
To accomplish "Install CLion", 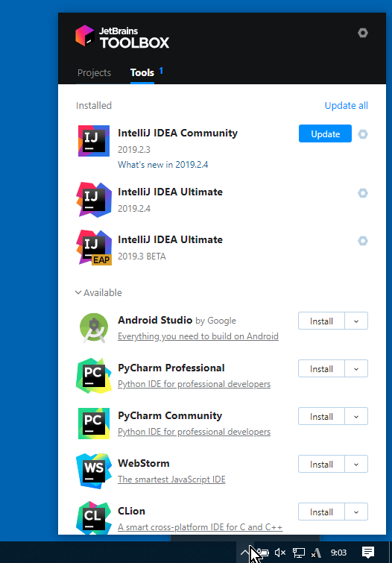I will click(321, 512).
